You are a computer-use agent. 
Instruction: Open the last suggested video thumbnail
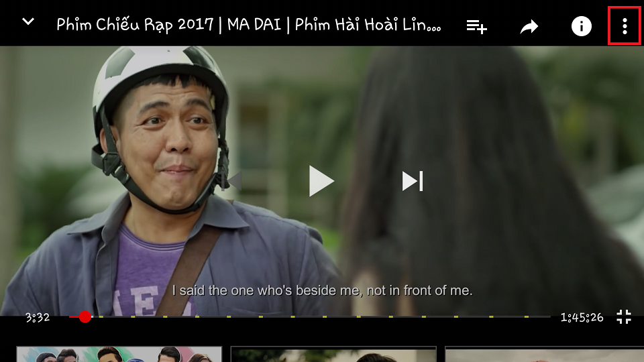(545, 354)
